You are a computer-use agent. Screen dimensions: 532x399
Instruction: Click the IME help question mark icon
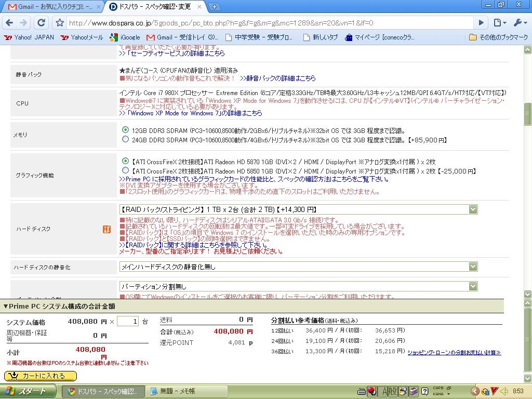(x=424, y=391)
